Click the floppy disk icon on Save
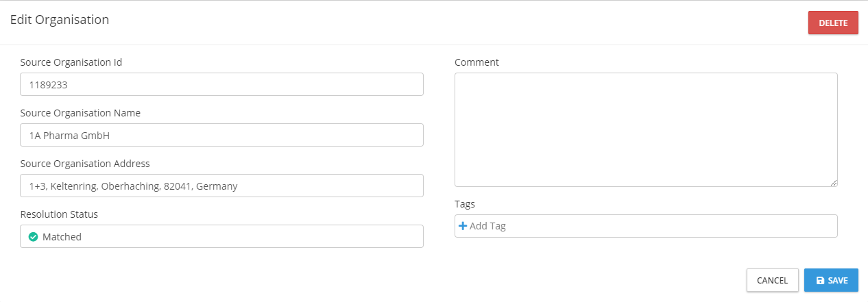The height and width of the screenshot is (302, 868). coord(820,280)
